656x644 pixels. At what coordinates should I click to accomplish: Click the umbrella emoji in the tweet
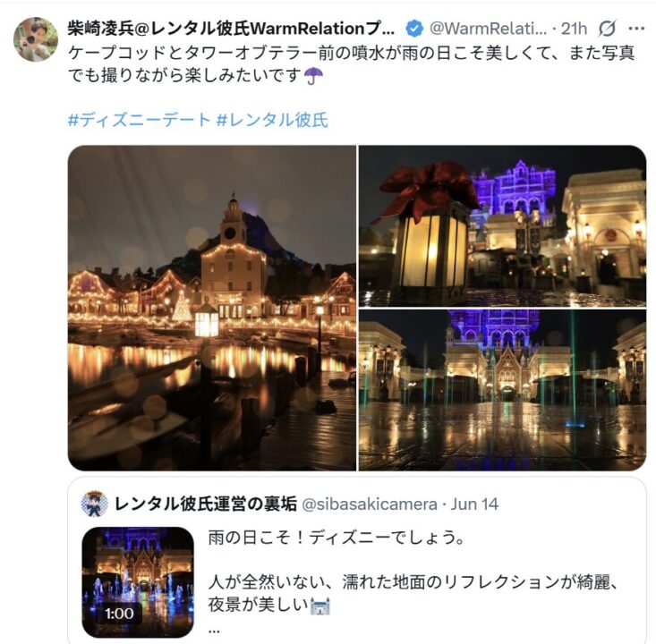[x=313, y=76]
